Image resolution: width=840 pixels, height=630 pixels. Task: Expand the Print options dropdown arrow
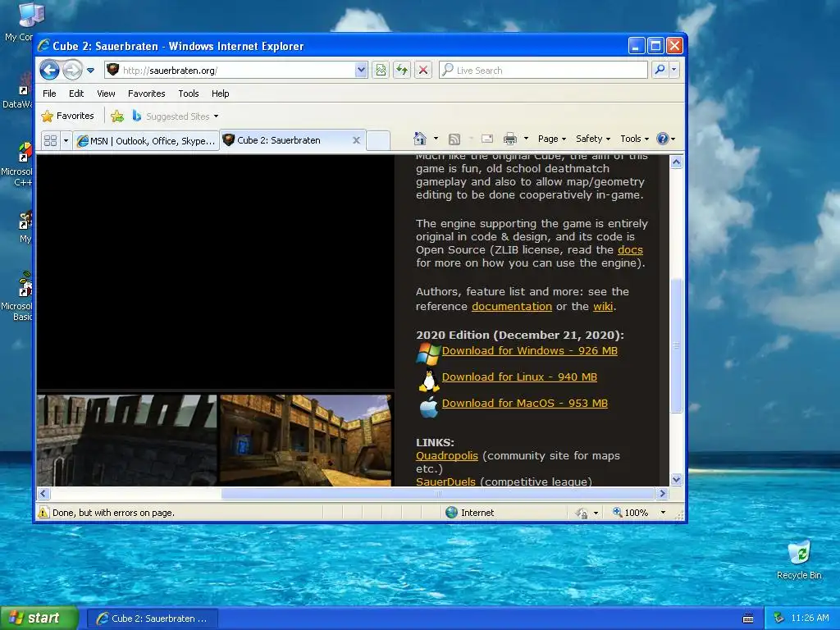526,139
